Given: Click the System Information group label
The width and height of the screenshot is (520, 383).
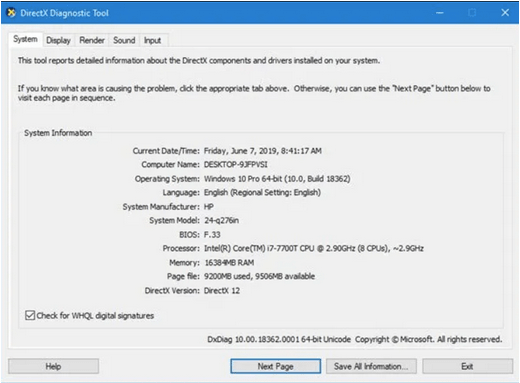Looking at the screenshot, I should [58, 133].
